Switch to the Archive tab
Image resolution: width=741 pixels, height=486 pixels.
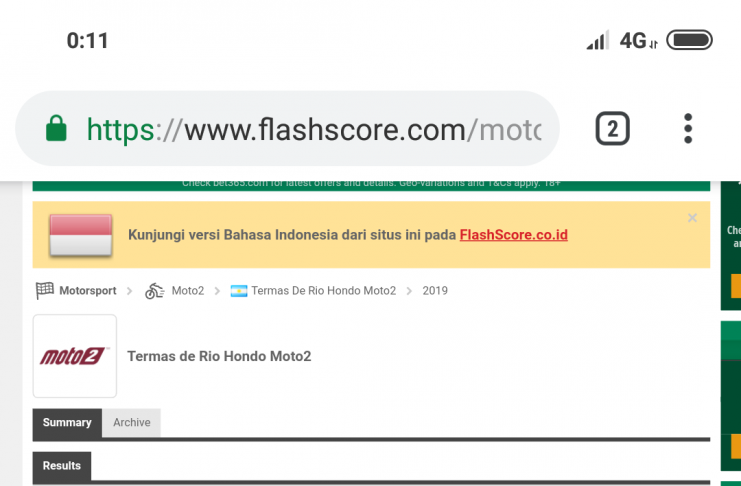point(131,423)
